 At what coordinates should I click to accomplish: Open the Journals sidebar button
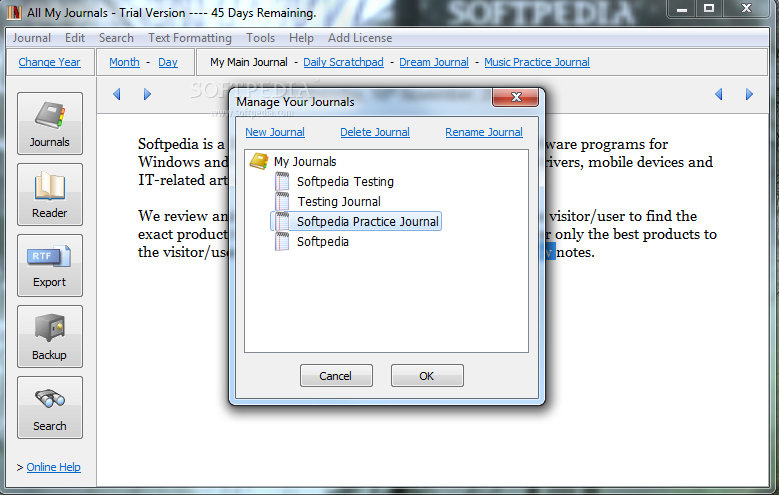pyautogui.click(x=50, y=123)
